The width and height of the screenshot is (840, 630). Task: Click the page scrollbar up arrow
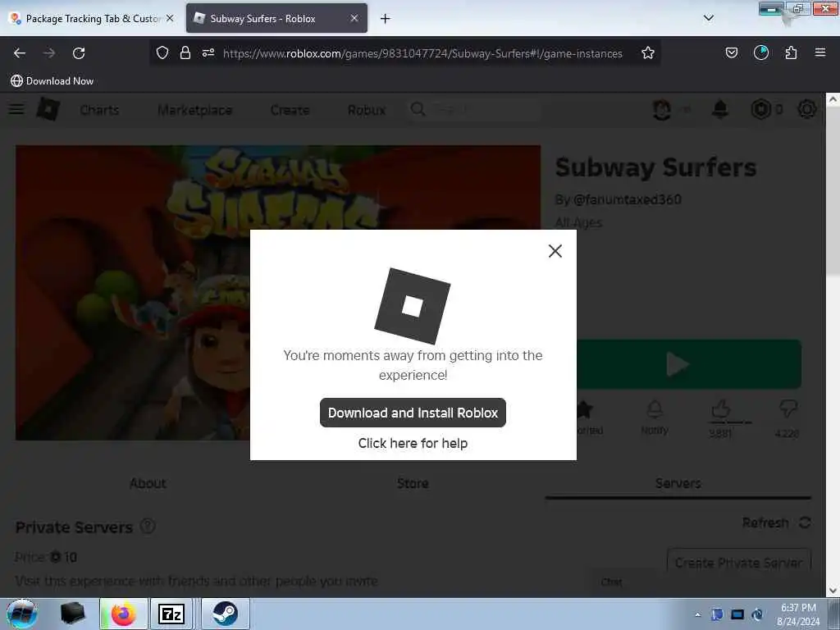(x=833, y=99)
